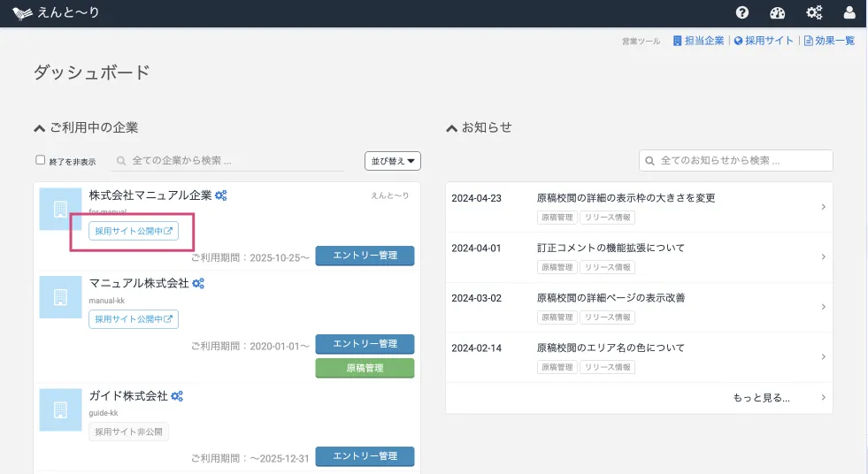The width and height of the screenshot is (868, 474).
Task: Open the user account icon
Action: coord(849,12)
